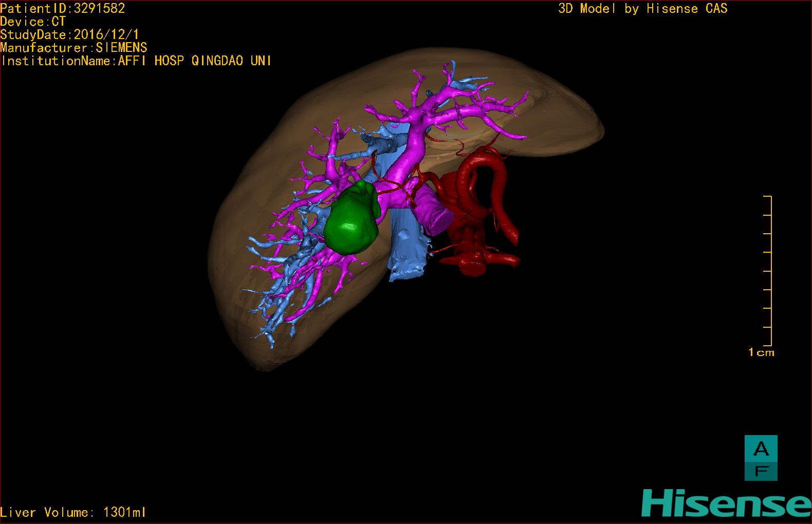Click the Device:CT label

coord(33,22)
